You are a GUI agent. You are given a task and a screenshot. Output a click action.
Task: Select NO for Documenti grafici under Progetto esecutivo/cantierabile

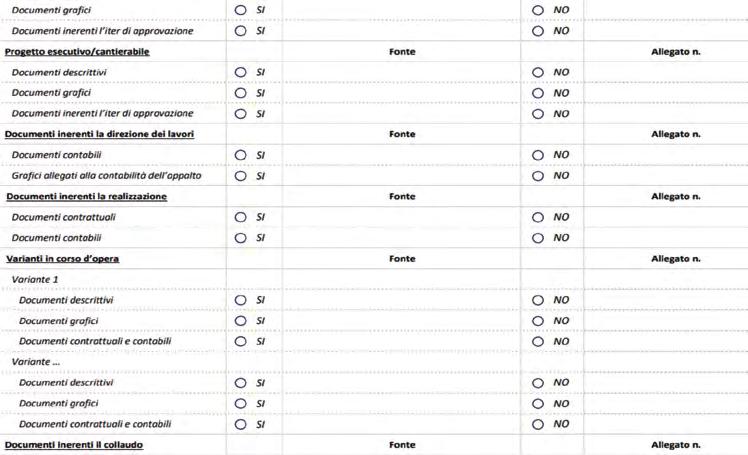click(x=538, y=93)
